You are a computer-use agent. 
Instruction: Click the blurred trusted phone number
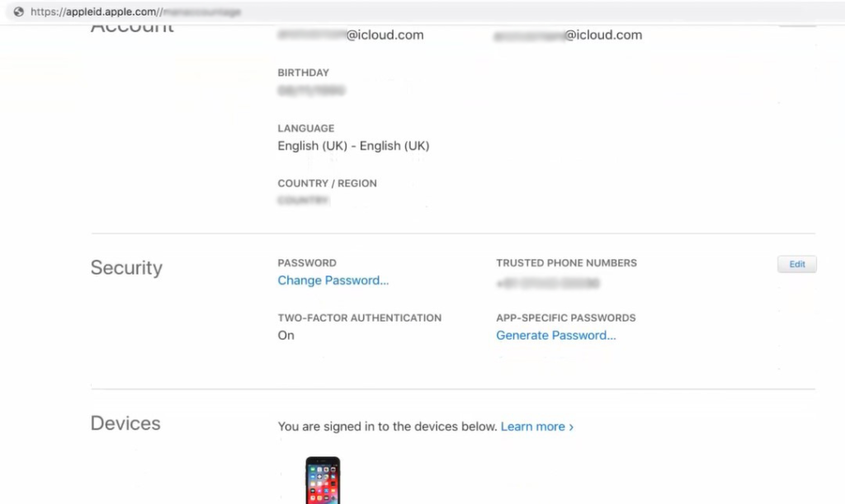(548, 283)
